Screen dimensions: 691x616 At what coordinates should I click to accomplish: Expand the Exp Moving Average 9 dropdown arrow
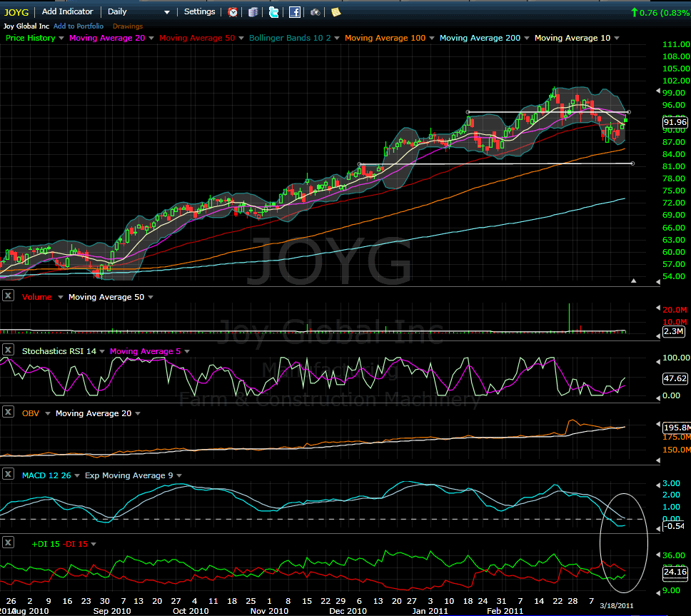(179, 476)
